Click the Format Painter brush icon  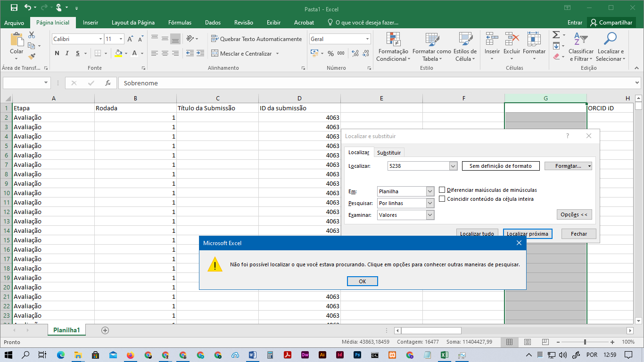32,57
